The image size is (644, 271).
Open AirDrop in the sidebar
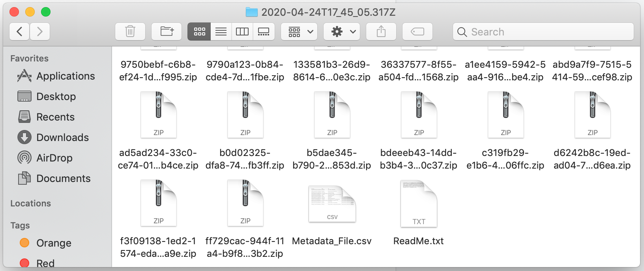tap(54, 158)
